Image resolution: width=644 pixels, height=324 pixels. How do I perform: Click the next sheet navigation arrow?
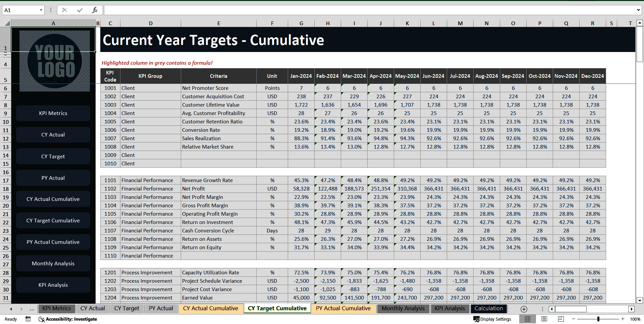[x=21, y=309]
